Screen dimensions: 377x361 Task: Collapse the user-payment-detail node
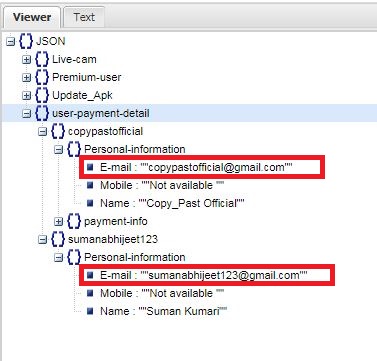coord(26,114)
